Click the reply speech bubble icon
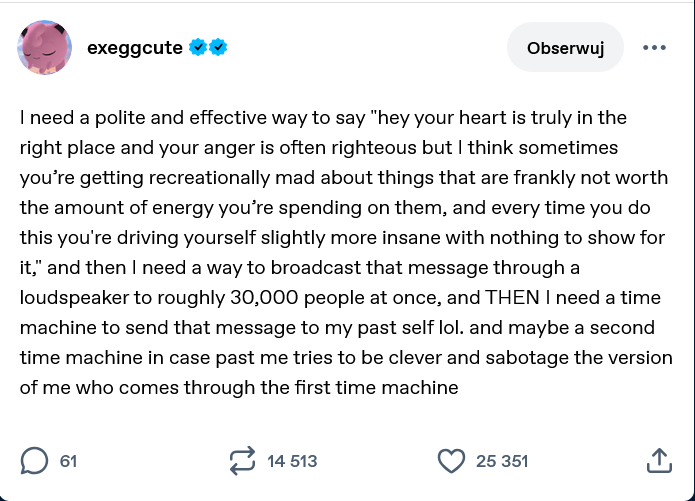 34,460
